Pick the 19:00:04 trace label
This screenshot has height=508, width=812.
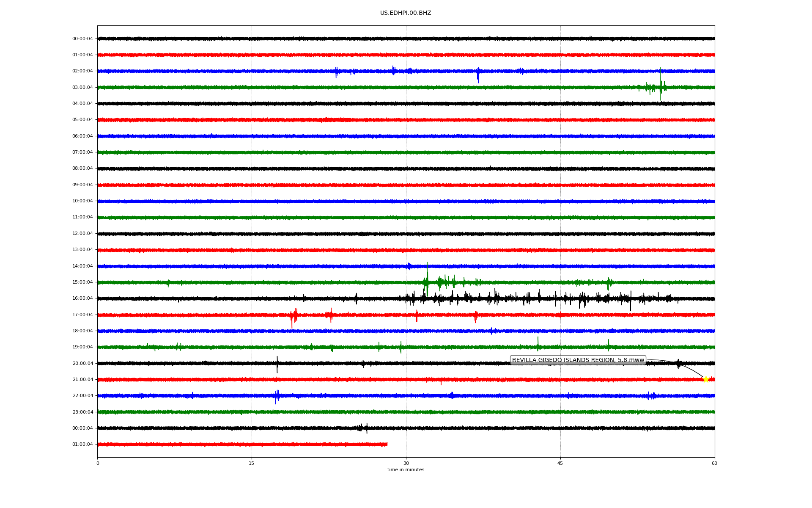tap(82, 347)
